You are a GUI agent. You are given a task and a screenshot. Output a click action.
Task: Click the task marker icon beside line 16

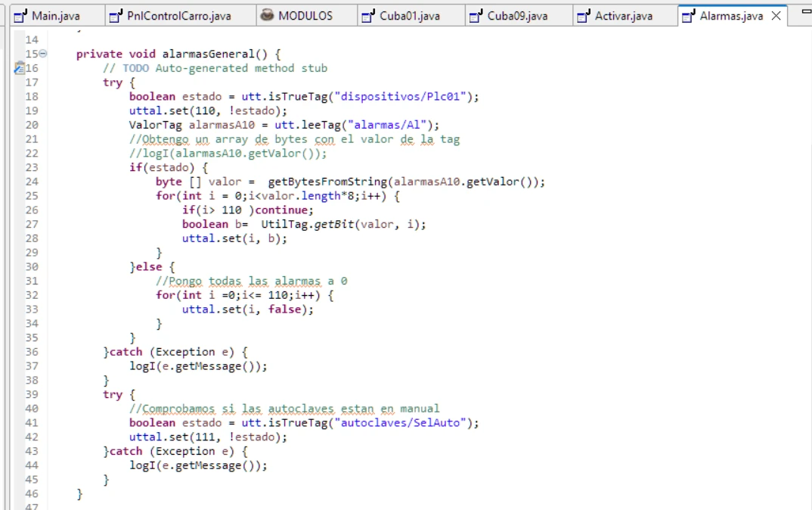tap(20, 68)
